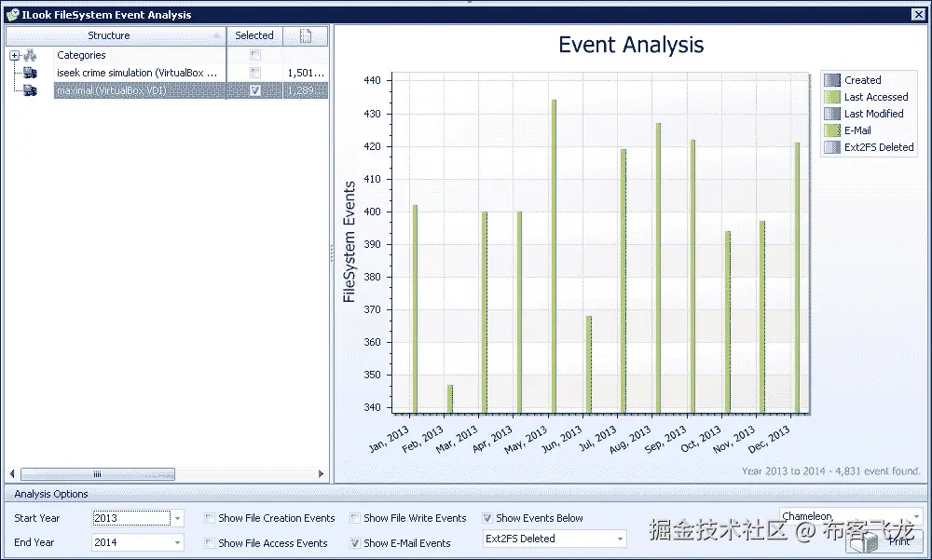
Task: Click the Selected column header
Action: 254,35
